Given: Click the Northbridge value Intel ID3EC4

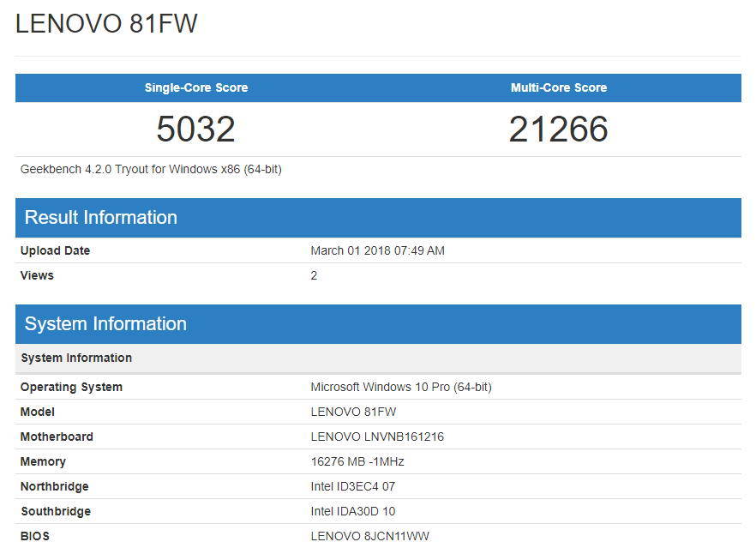Looking at the screenshot, I should (353, 486).
